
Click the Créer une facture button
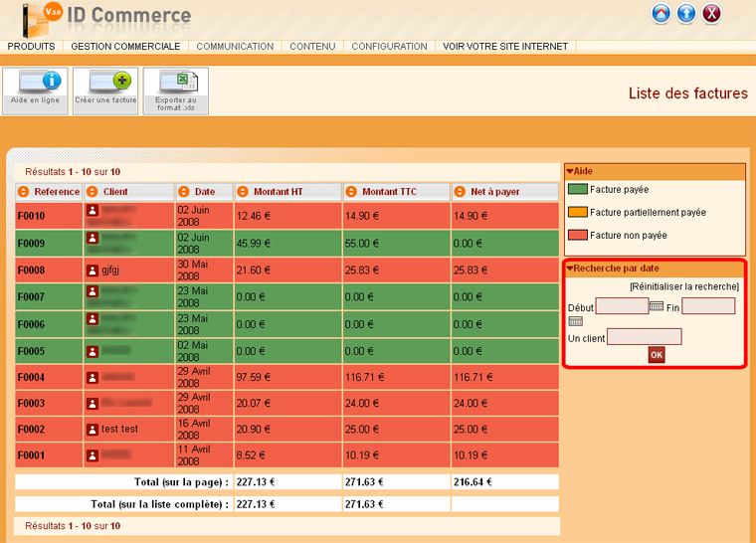pos(105,90)
